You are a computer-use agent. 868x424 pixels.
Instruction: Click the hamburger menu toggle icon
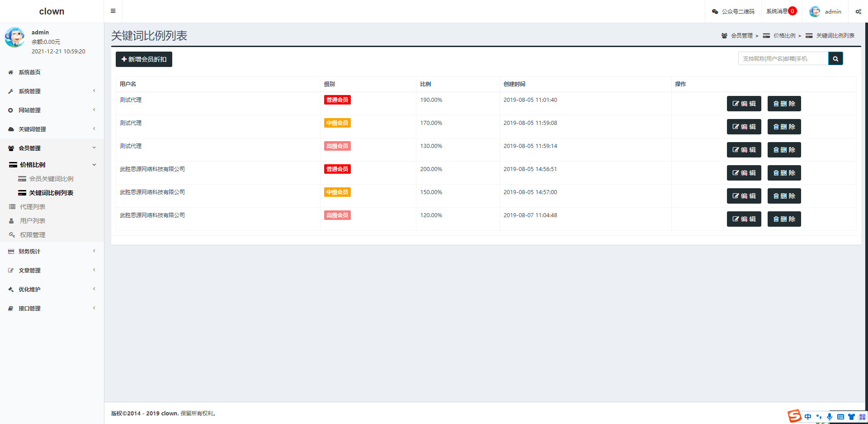[113, 11]
